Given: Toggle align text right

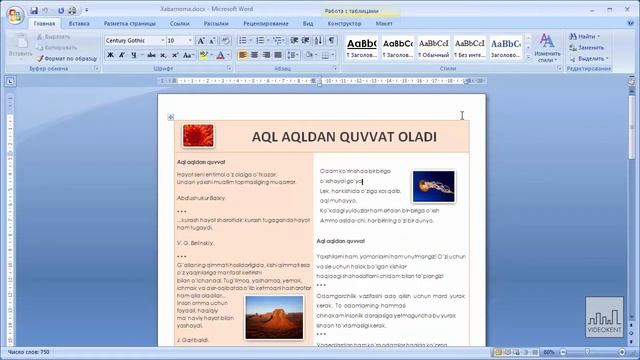Looking at the screenshot, I should (266, 55).
